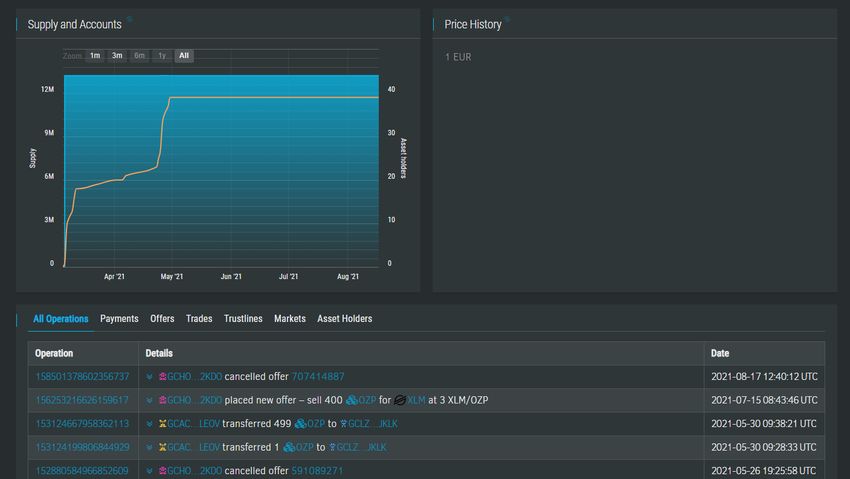The width and height of the screenshot is (850, 479).
Task: Click the pink identicon in the 707414887 row
Action: tap(162, 377)
